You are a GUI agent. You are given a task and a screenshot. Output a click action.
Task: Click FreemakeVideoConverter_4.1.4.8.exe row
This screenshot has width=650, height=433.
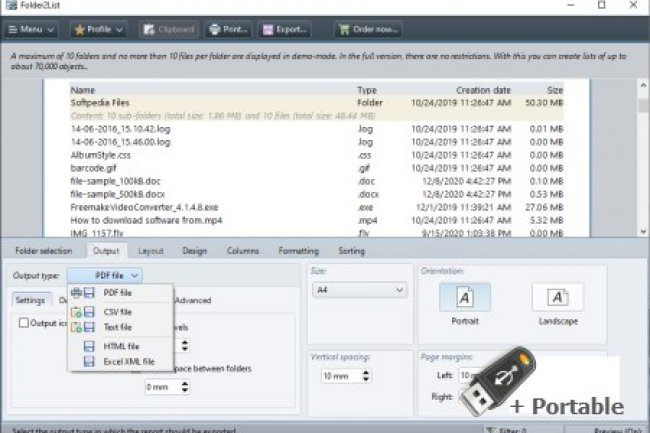pos(317,207)
